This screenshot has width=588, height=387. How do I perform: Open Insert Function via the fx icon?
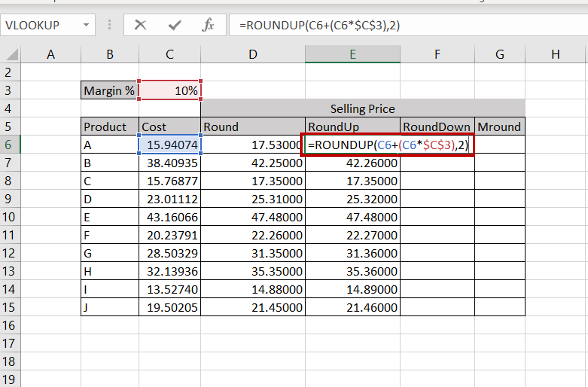point(208,25)
